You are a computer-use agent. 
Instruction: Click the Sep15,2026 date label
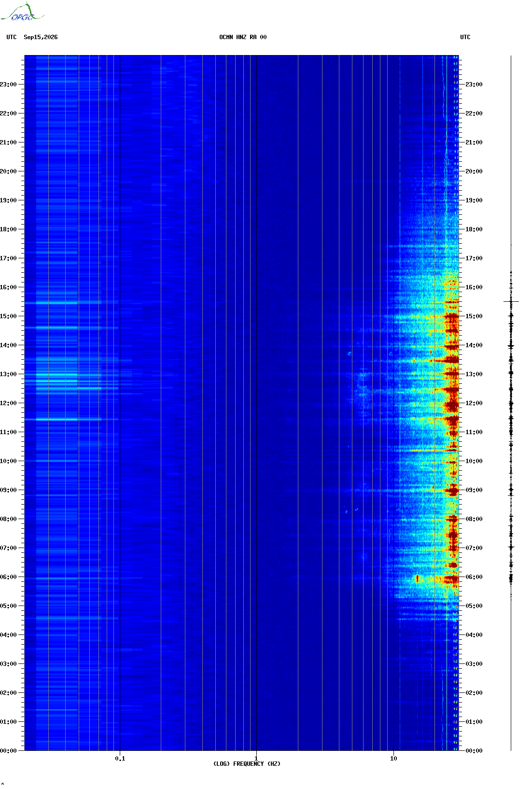[x=41, y=37]
